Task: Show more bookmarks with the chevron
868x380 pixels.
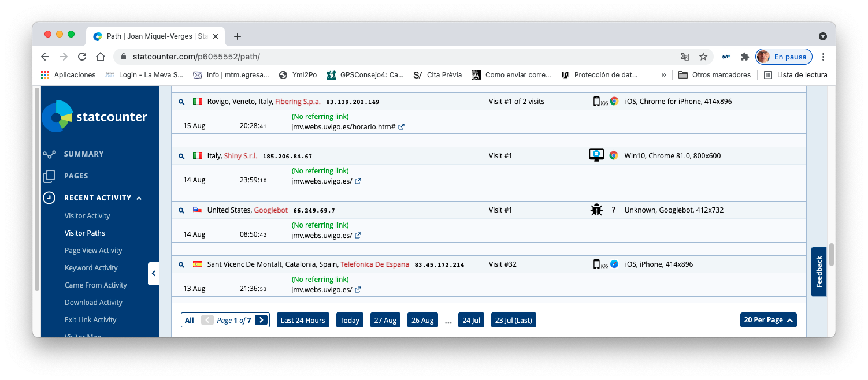Action: pos(664,75)
